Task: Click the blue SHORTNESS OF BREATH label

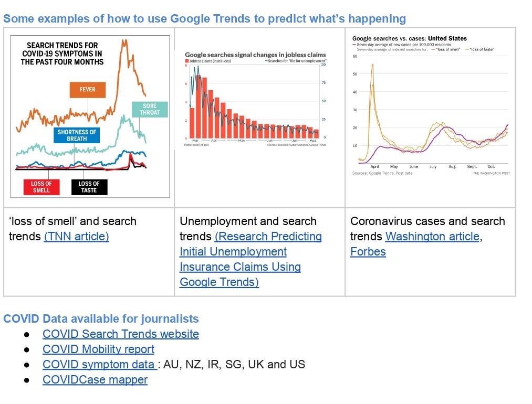Action: click(x=77, y=135)
